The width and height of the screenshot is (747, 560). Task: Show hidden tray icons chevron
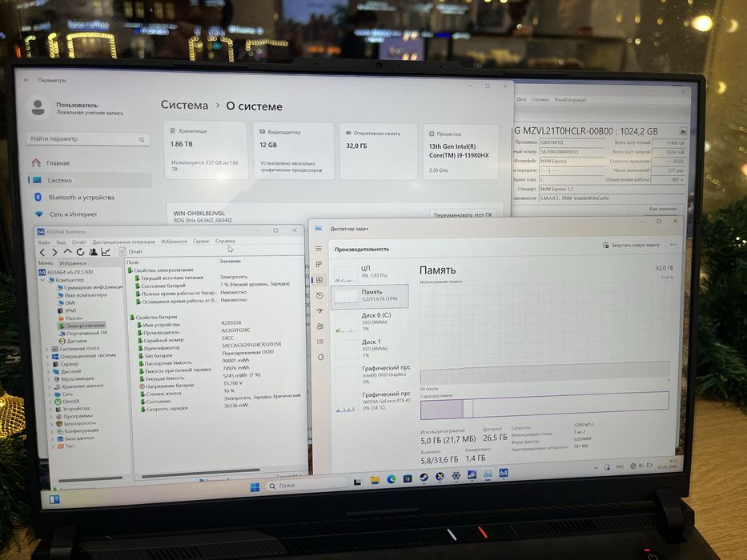click(596, 468)
